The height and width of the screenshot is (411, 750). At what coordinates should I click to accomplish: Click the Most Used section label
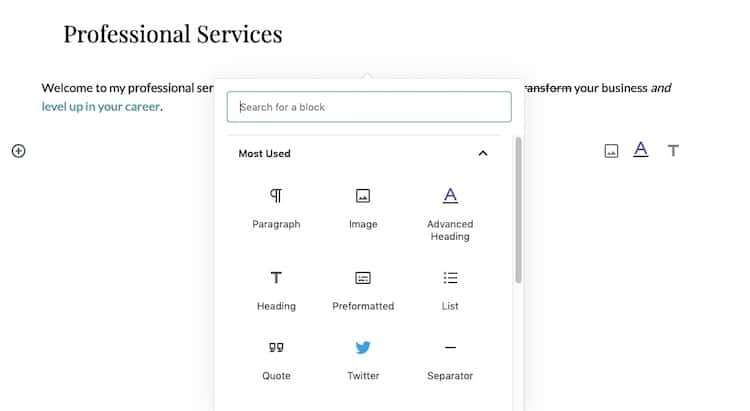pos(265,154)
